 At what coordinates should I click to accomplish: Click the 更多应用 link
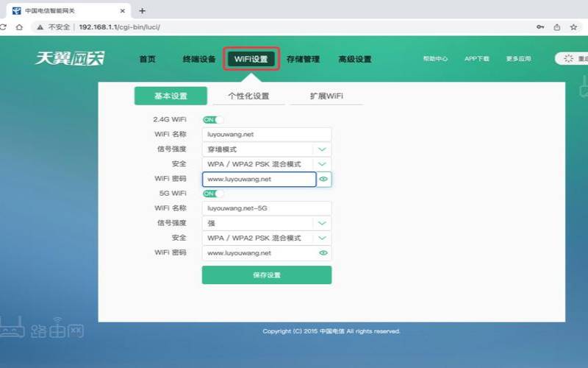[519, 59]
